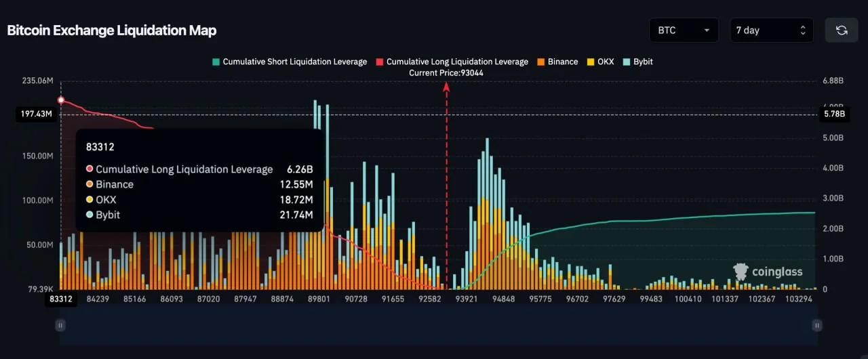Click the red data point on long liquidation line
This screenshot has width=868, height=359.
tap(61, 100)
